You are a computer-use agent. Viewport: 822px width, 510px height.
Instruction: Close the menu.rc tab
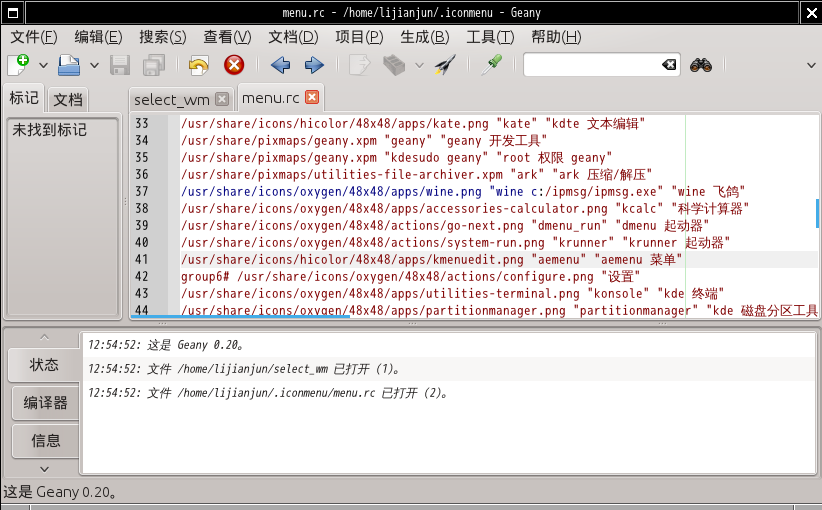312,97
